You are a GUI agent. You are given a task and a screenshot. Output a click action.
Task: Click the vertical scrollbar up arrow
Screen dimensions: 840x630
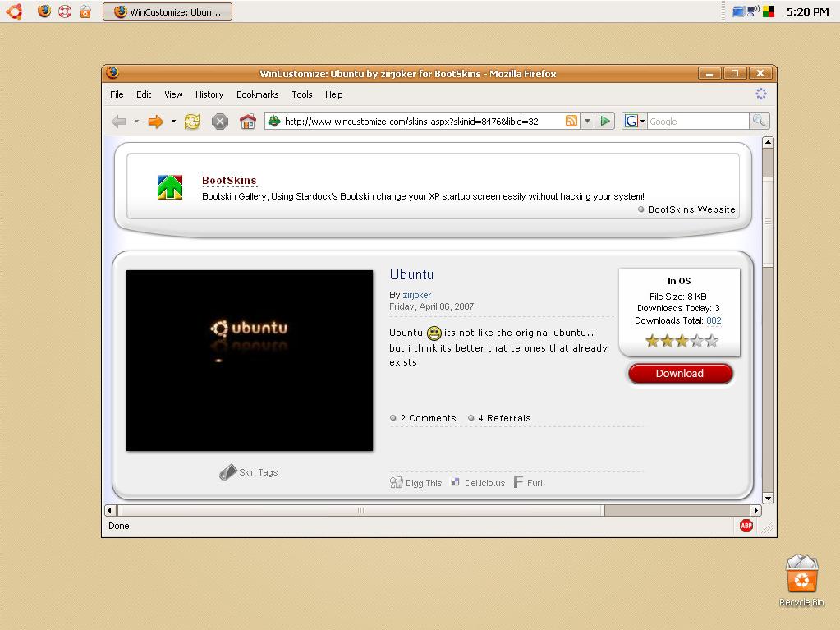click(769, 142)
